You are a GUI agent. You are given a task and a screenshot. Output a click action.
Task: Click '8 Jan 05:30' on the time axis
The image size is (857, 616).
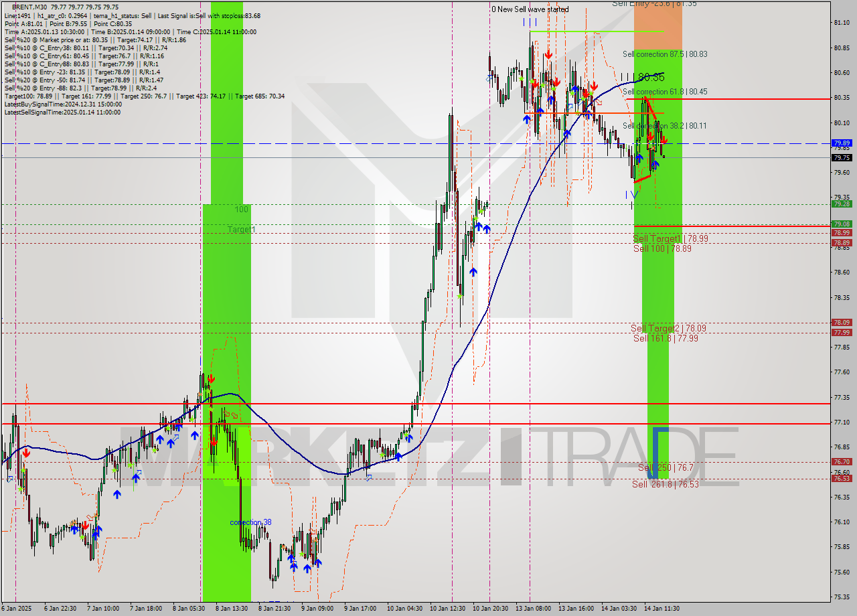(189, 609)
